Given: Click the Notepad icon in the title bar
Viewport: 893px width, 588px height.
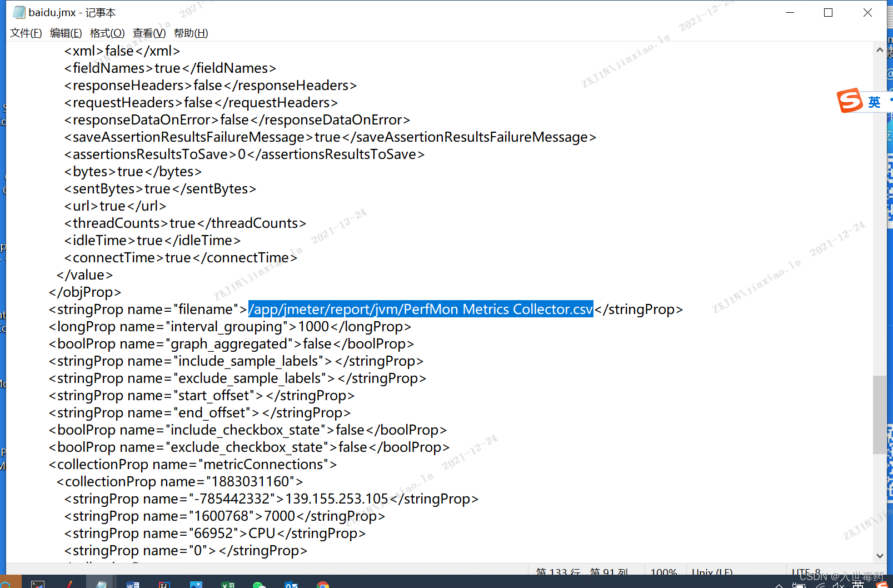Looking at the screenshot, I should 19,12.
